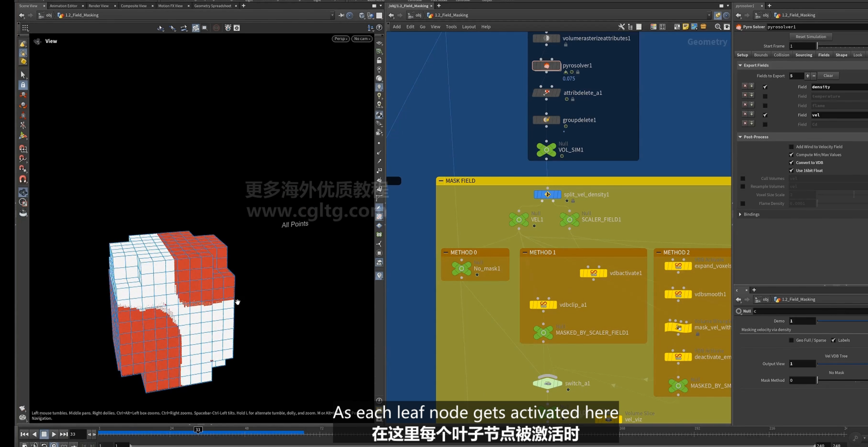Screen dimensions: 868x447
Task: Open the Persp viewport dropdown
Action: pyautogui.click(x=340, y=39)
